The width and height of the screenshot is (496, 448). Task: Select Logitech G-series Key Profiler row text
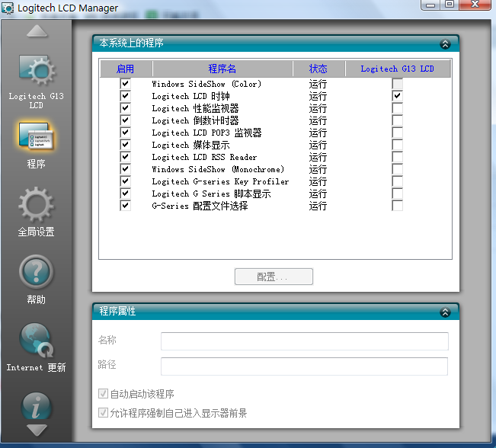[220, 181]
